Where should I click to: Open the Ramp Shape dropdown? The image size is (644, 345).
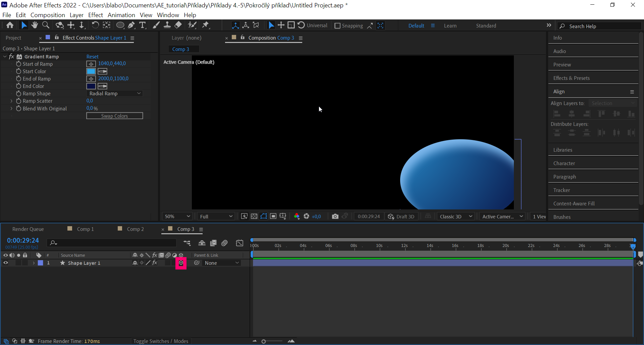[114, 93]
